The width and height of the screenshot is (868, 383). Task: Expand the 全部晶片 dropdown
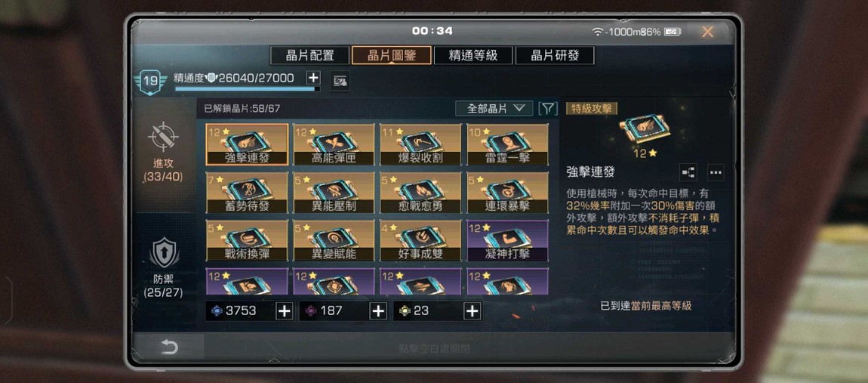(x=494, y=108)
